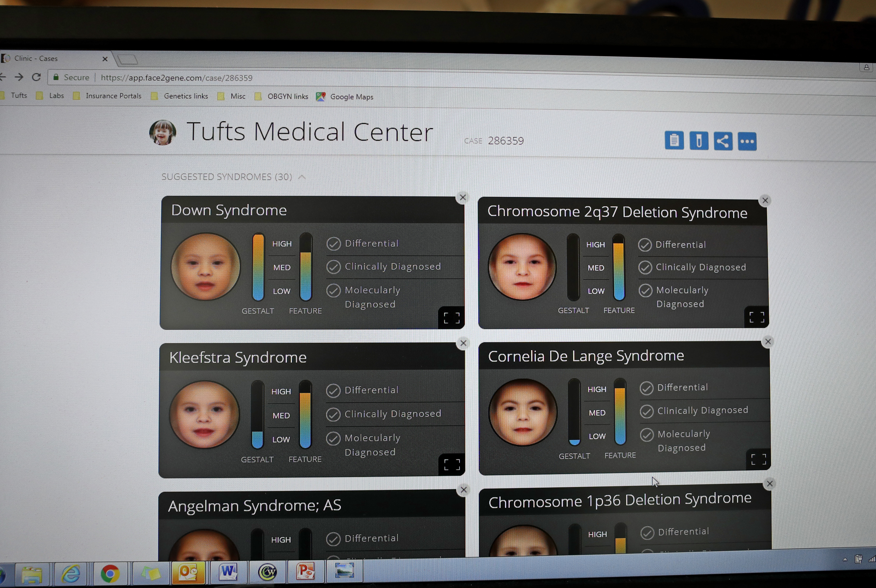This screenshot has height=588, width=876.
Task: Dismiss the Chromosome 1p36 Deletion card
Action: pos(770,484)
